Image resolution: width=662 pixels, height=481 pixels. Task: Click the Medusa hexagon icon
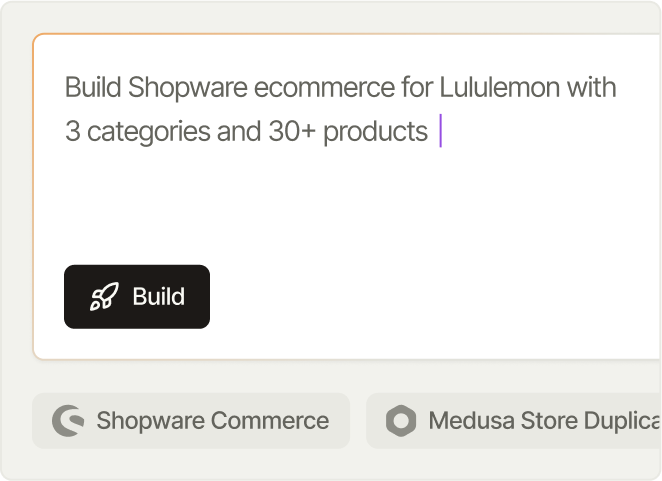point(401,421)
